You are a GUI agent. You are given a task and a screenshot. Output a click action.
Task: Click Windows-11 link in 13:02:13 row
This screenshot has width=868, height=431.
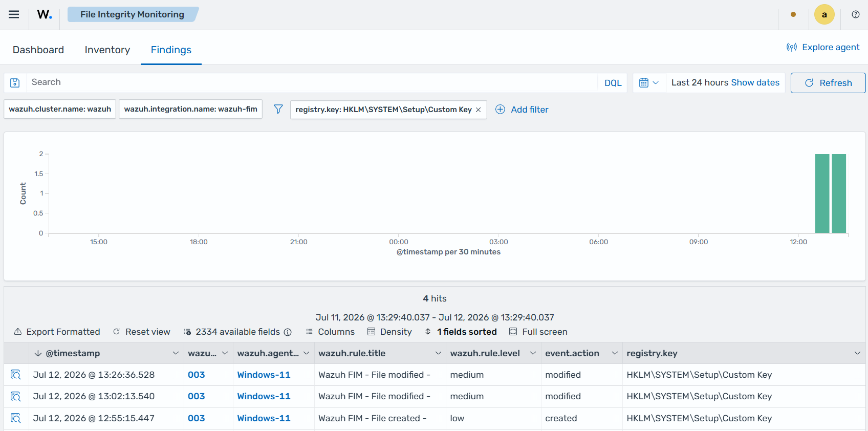click(x=264, y=396)
